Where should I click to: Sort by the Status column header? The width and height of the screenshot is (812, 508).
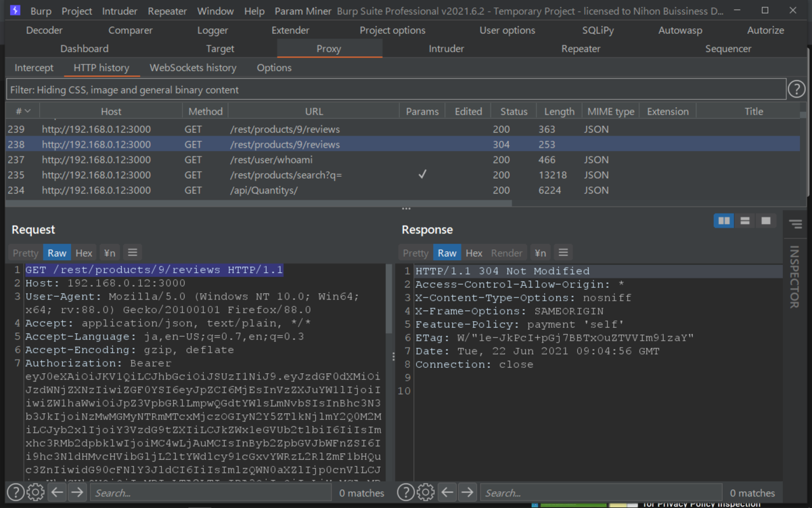click(x=514, y=111)
